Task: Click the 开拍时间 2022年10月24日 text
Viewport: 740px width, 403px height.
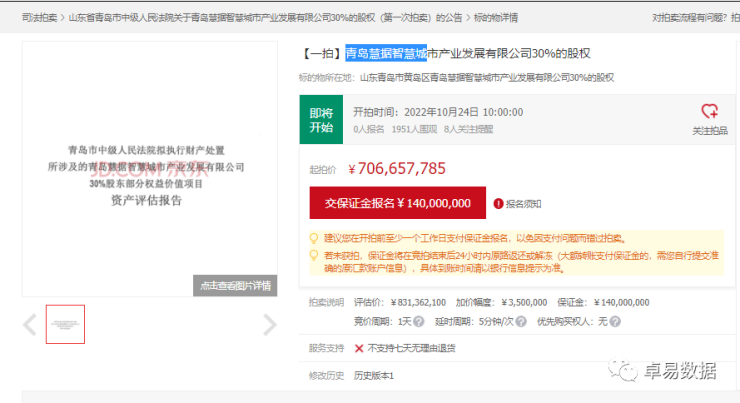Action: [x=438, y=112]
